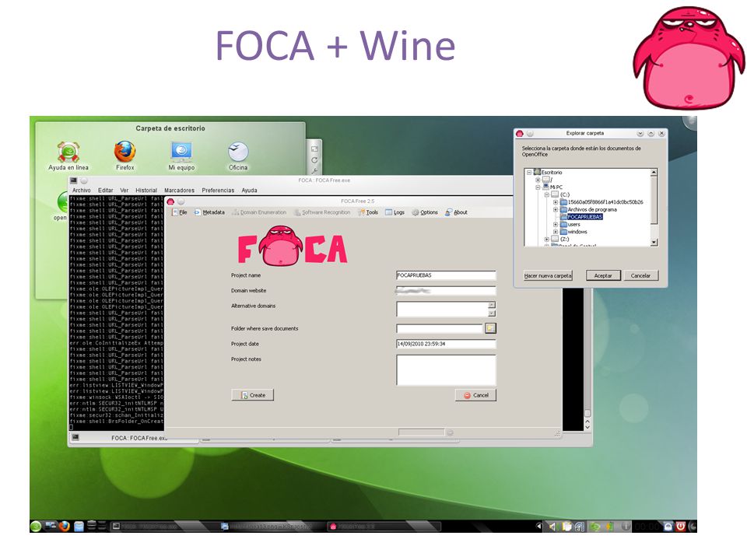
Task: Open Ver menu in terminal window
Action: (x=124, y=190)
